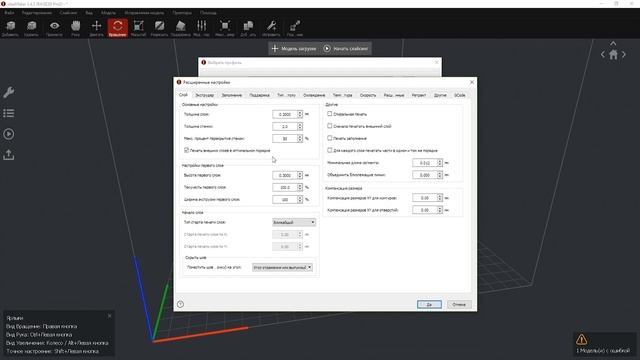640x360 pixels.
Task: Click the Max size fit tool
Action: click(224, 26)
